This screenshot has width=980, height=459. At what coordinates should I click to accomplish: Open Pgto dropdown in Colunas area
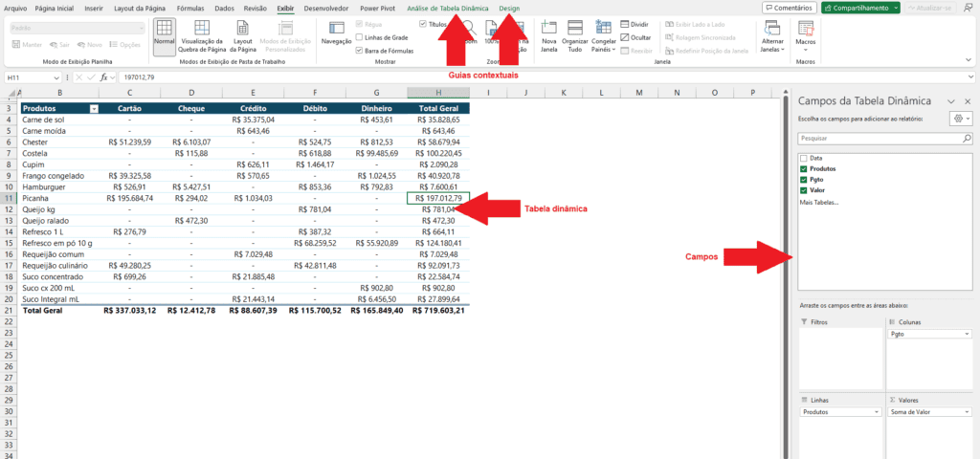pyautogui.click(x=968, y=335)
